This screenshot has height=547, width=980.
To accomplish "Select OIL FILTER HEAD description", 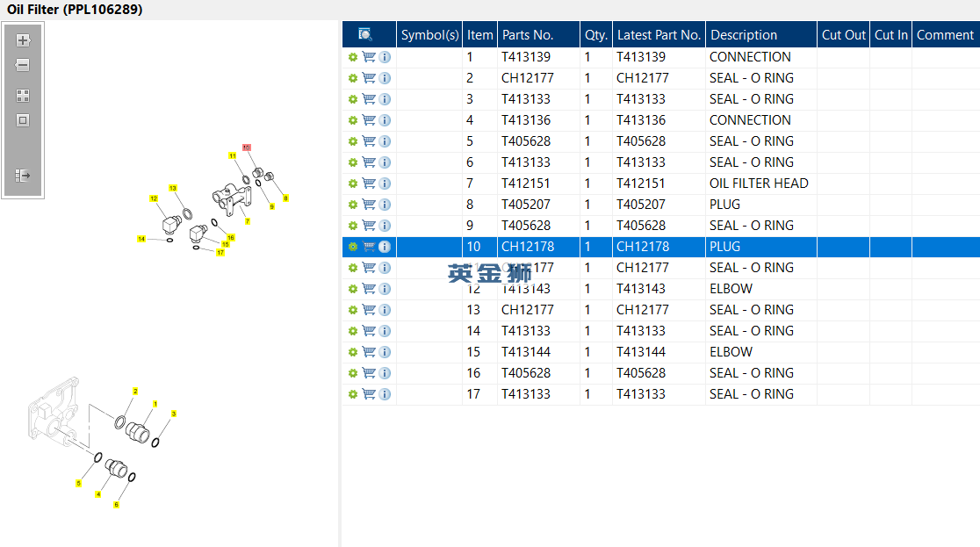I will [x=759, y=184].
